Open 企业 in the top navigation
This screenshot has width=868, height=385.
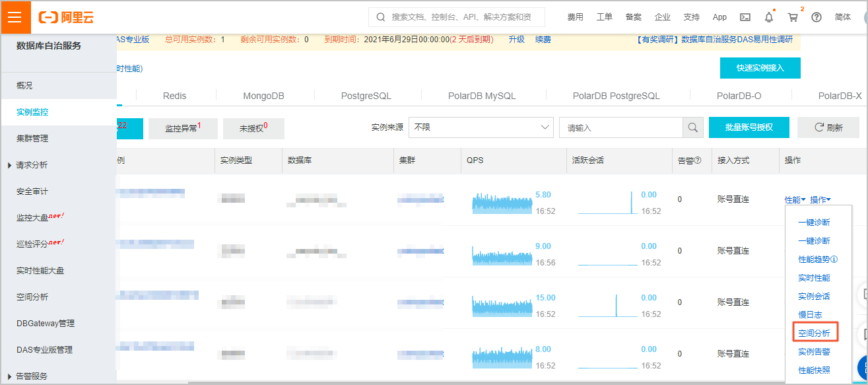pyautogui.click(x=662, y=17)
